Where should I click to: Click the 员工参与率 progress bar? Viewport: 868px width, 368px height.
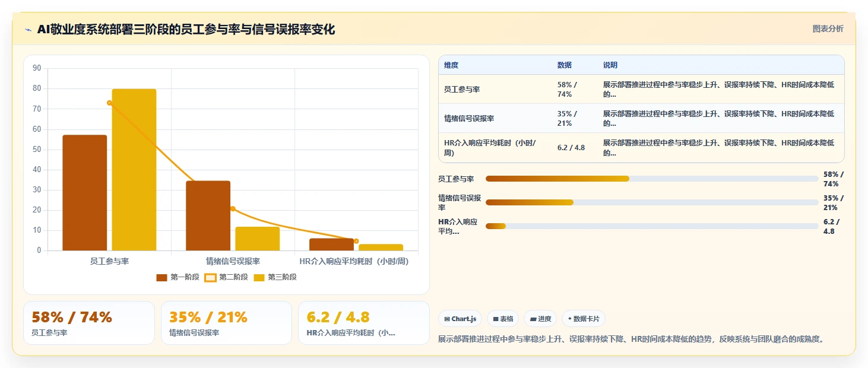[x=652, y=179]
